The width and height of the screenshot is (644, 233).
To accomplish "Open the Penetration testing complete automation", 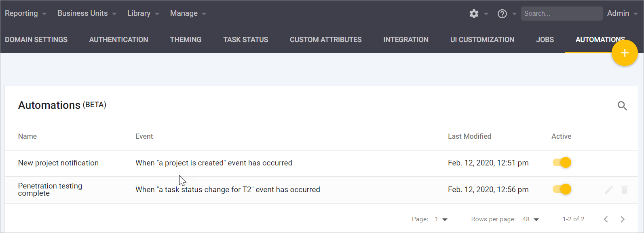I will click(50, 189).
